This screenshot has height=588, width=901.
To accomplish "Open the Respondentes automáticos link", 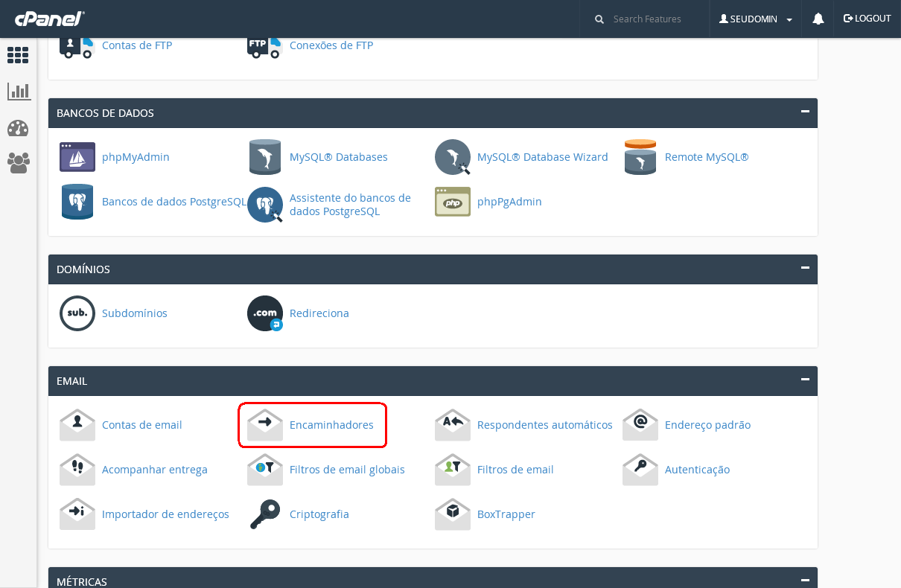I will coord(545,425).
